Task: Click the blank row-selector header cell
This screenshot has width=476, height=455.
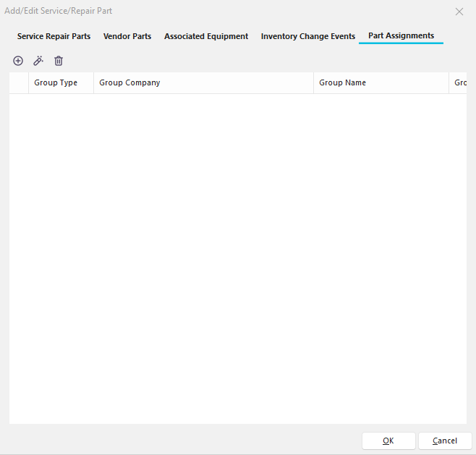Action: (19, 82)
